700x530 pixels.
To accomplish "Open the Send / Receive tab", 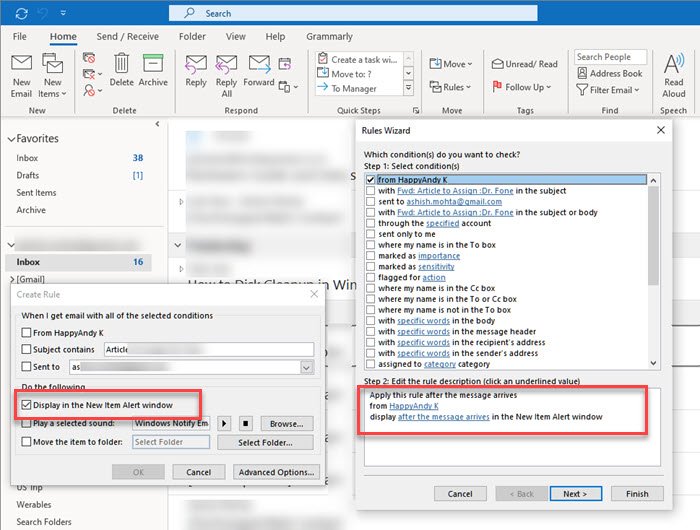I will (x=128, y=37).
